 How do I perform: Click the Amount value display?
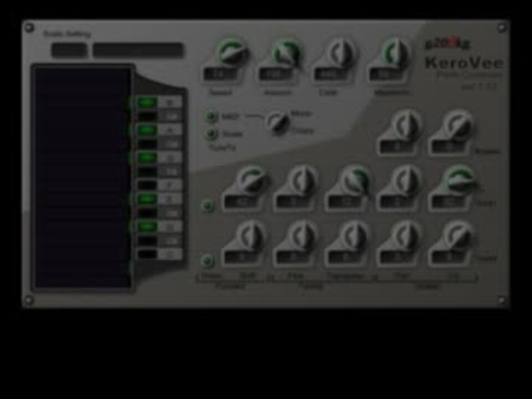[274, 75]
